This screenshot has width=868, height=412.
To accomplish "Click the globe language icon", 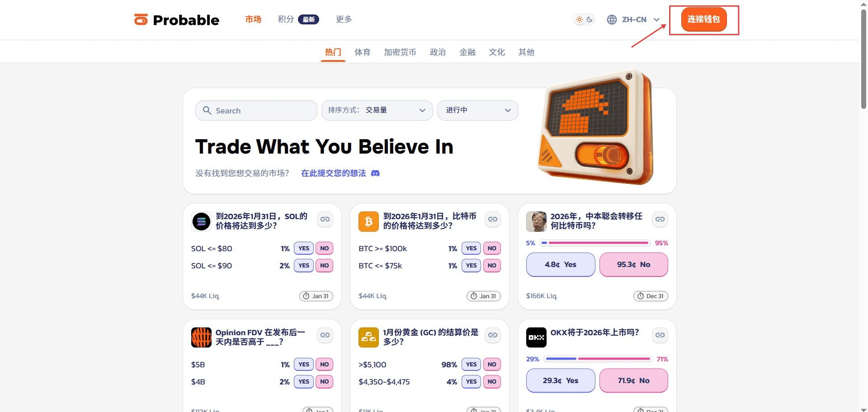I will (612, 19).
